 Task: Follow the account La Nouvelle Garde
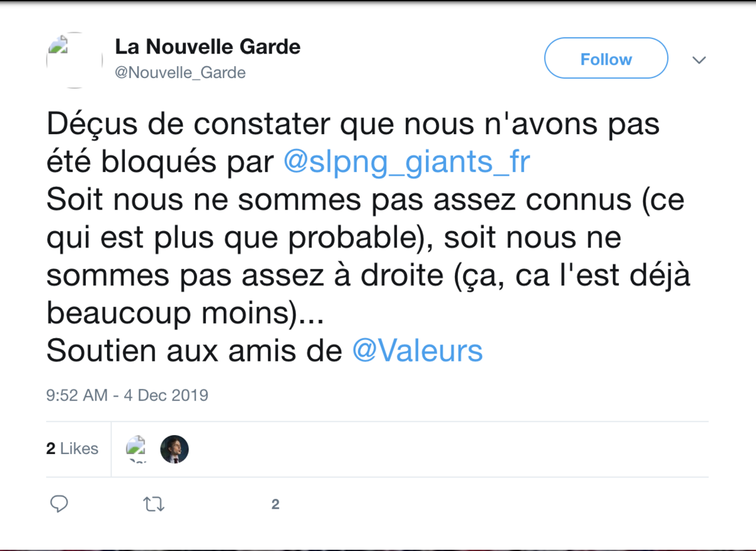pyautogui.click(x=605, y=58)
